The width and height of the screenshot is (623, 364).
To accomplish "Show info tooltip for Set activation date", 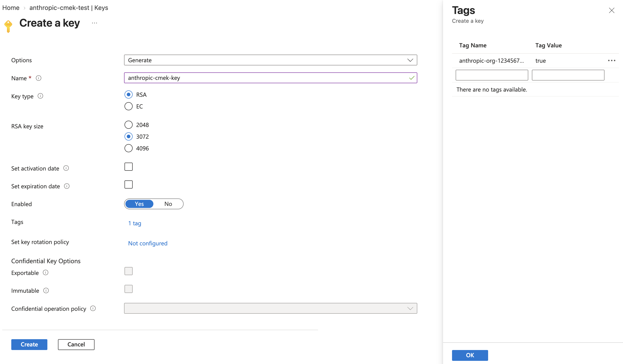I will (66, 168).
